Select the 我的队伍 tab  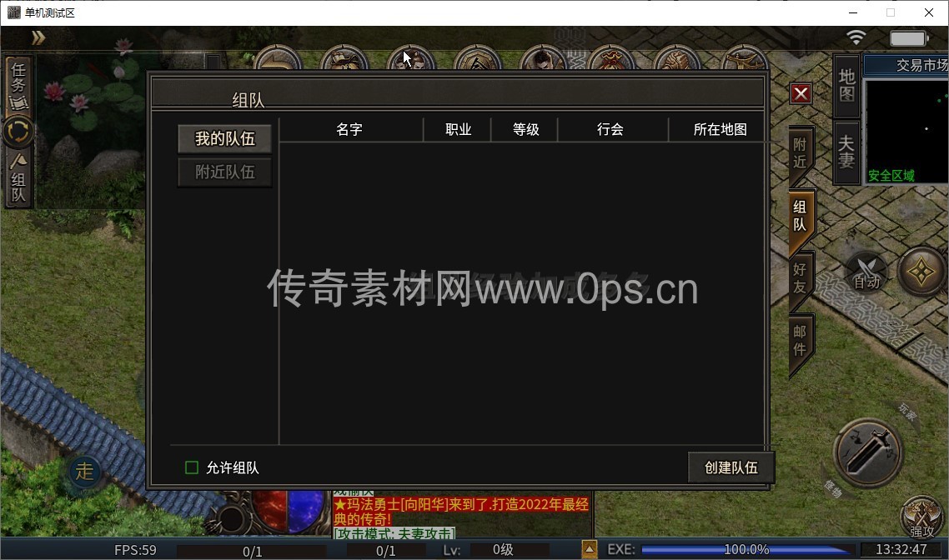(224, 139)
